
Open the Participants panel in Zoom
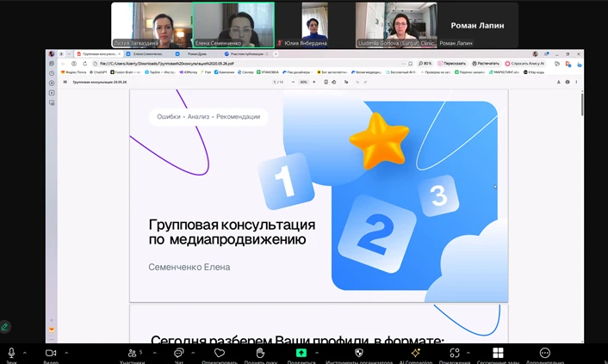coord(133,353)
